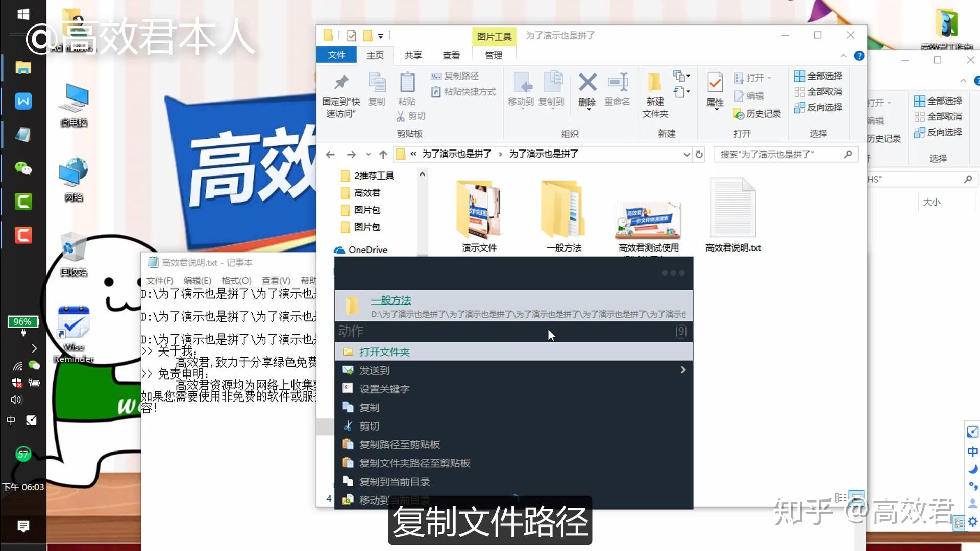The width and height of the screenshot is (980, 551).
Task: Click the File Explorer taskbar icon
Action: point(23,67)
